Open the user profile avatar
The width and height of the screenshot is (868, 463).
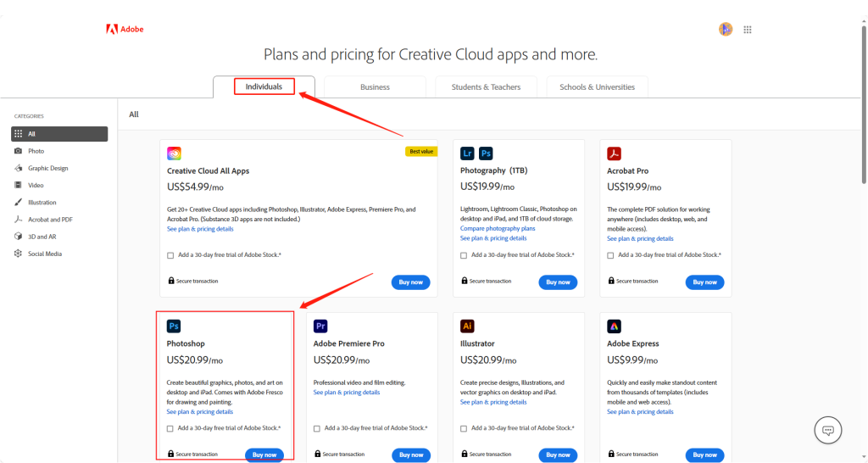click(x=726, y=30)
